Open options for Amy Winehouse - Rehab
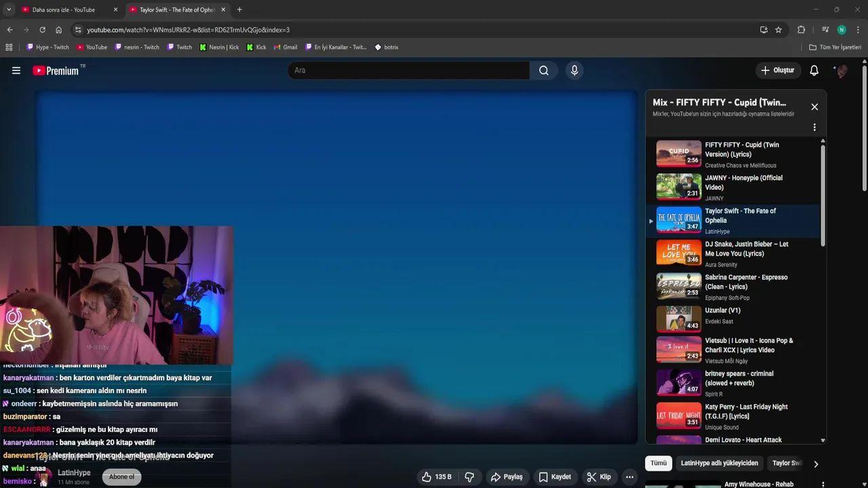This screenshot has height=488, width=868. click(823, 485)
